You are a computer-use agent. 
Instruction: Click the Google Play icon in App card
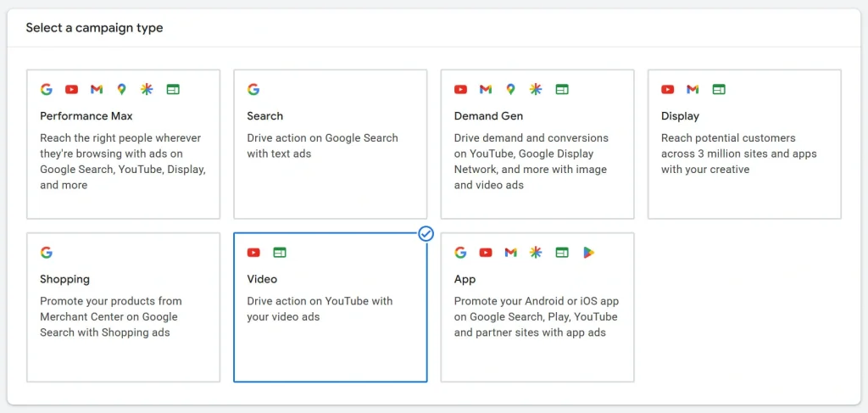588,253
